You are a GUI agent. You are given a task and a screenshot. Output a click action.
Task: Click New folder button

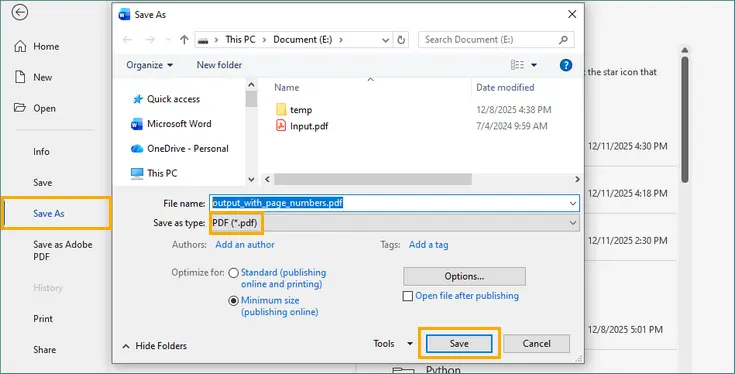coord(219,65)
